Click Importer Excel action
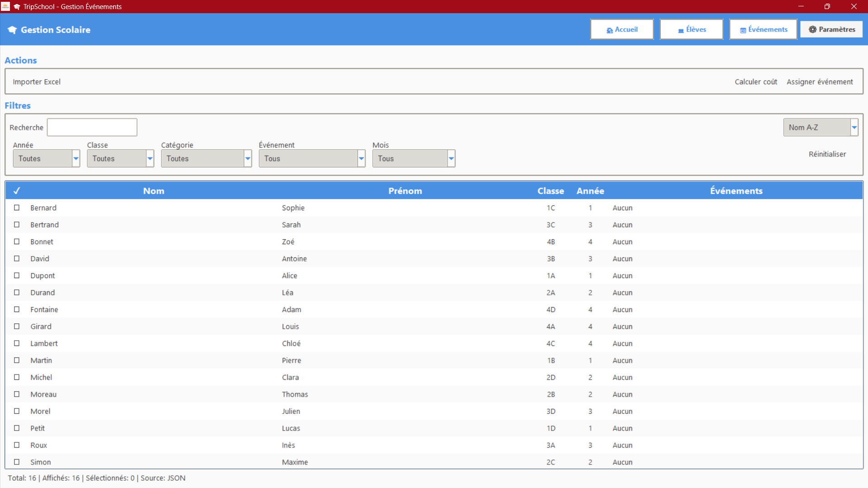 coord(37,82)
